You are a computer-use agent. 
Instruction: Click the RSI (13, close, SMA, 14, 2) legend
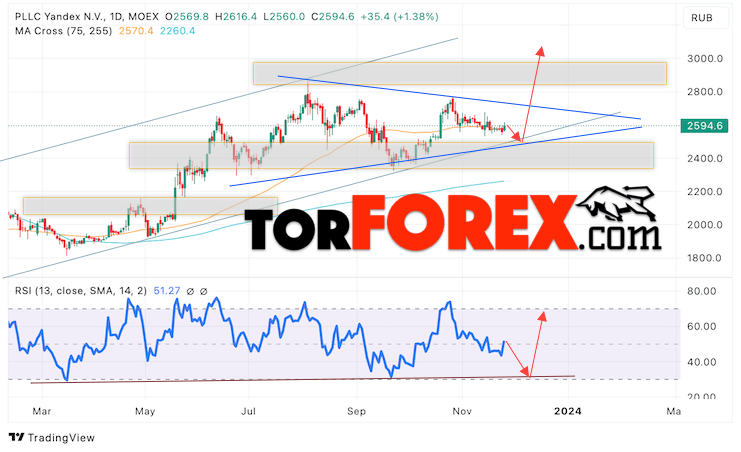pos(80,291)
